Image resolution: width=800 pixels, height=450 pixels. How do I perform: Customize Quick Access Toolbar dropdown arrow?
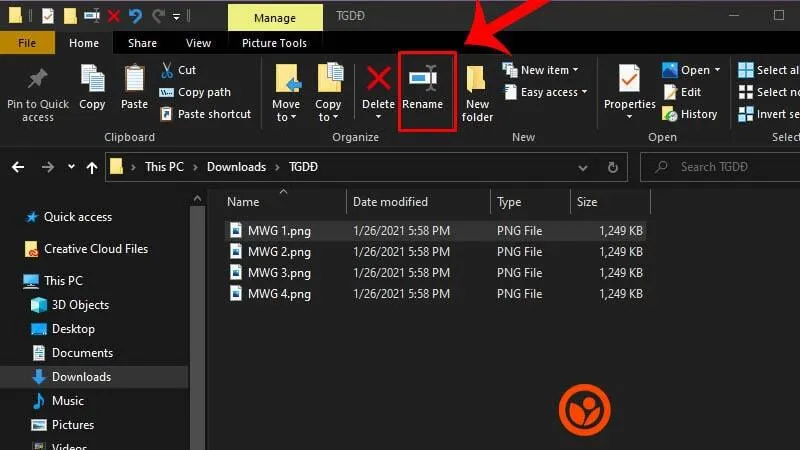pyautogui.click(x=176, y=17)
